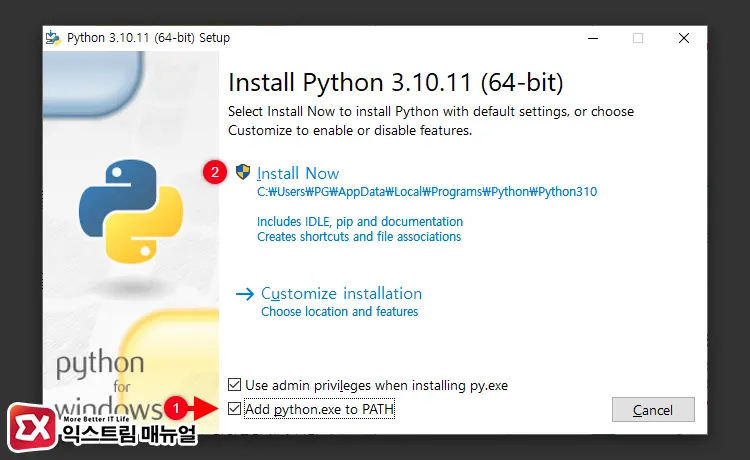Click the Creates shortcuts and file associations text
750x460 pixels.
tap(359, 237)
